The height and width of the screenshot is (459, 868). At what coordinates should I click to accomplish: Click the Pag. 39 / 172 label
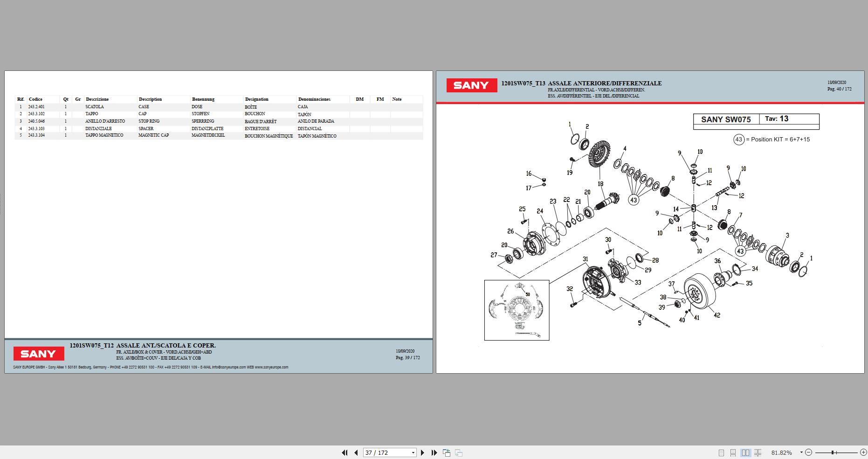click(408, 358)
